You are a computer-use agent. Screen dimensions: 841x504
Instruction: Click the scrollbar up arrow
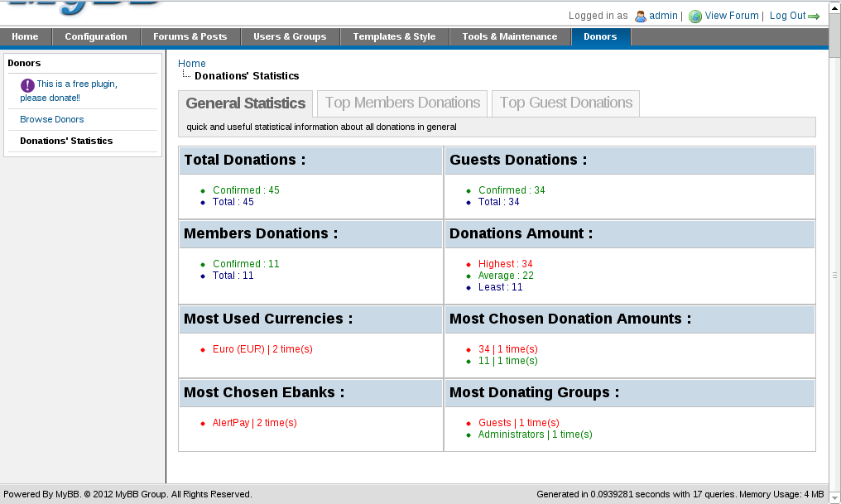(834, 7)
